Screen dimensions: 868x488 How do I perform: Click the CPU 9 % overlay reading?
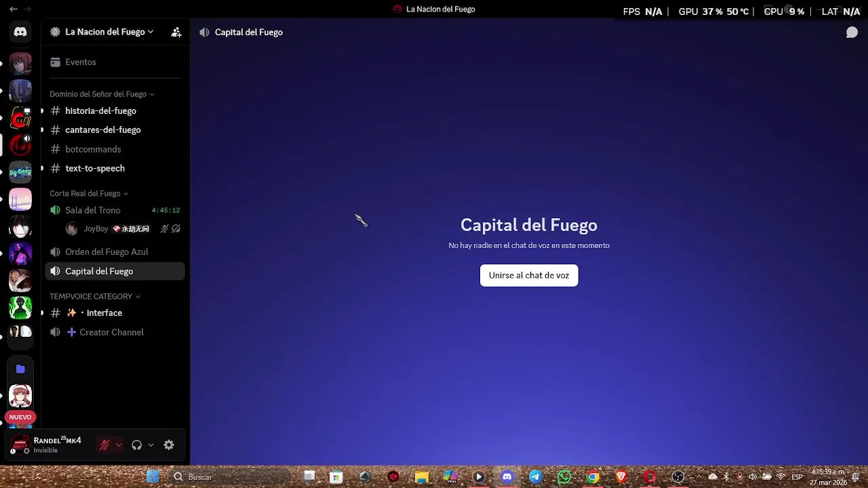coord(784,12)
